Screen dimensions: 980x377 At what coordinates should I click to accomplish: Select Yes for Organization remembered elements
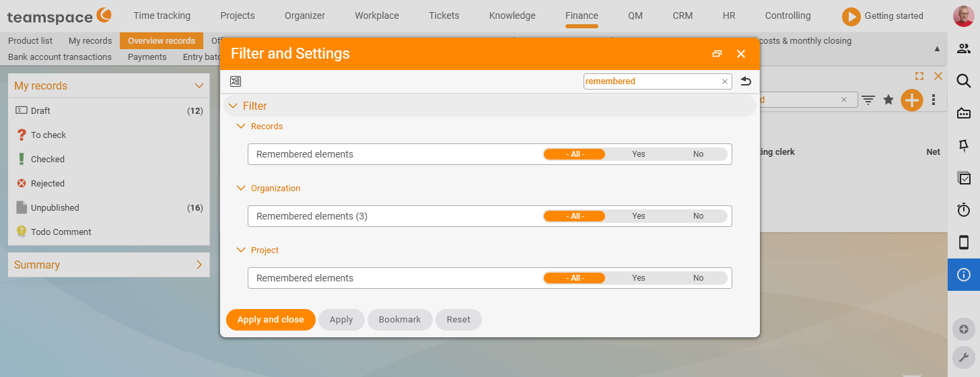(x=638, y=216)
